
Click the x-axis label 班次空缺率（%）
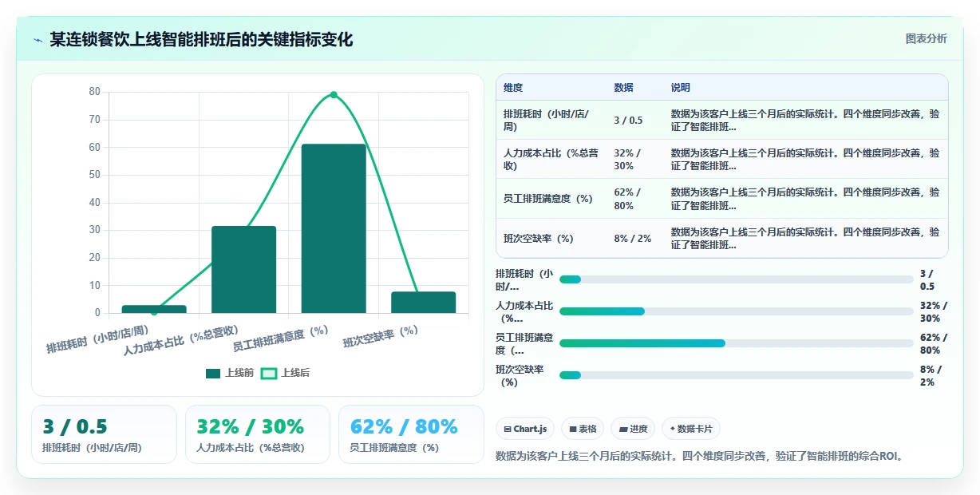(381, 336)
